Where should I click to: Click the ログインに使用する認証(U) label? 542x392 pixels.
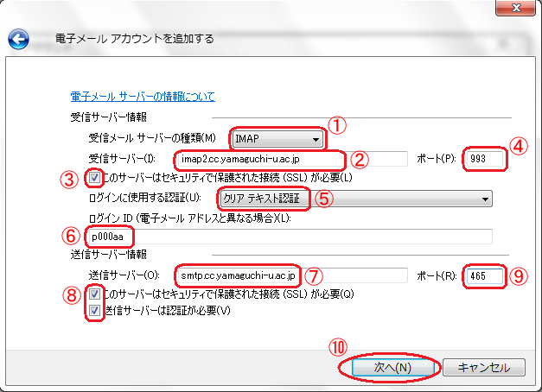145,198
